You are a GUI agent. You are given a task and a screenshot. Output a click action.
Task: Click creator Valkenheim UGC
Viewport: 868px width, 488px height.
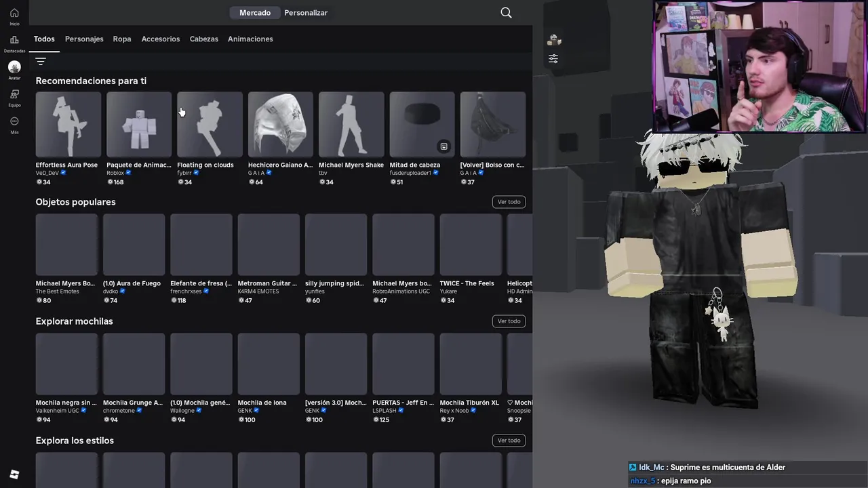click(58, 411)
